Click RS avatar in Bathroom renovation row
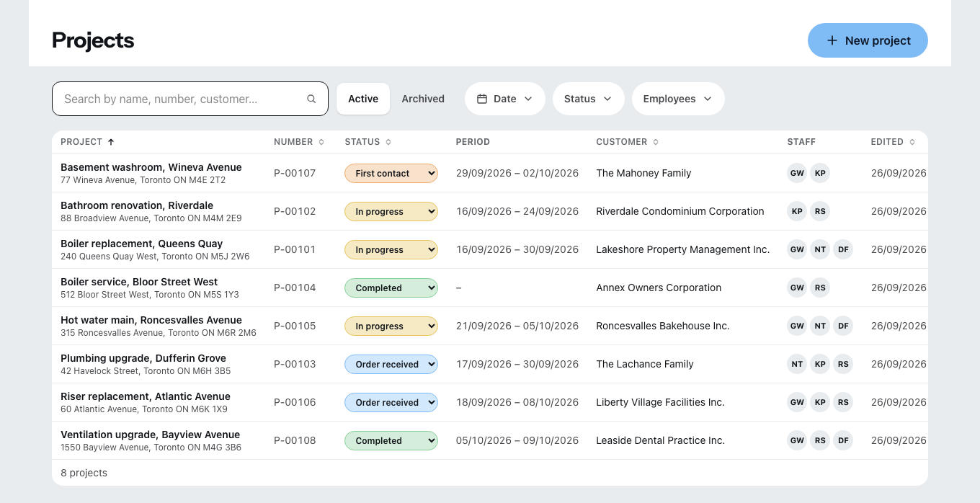980x503 pixels. coord(820,211)
